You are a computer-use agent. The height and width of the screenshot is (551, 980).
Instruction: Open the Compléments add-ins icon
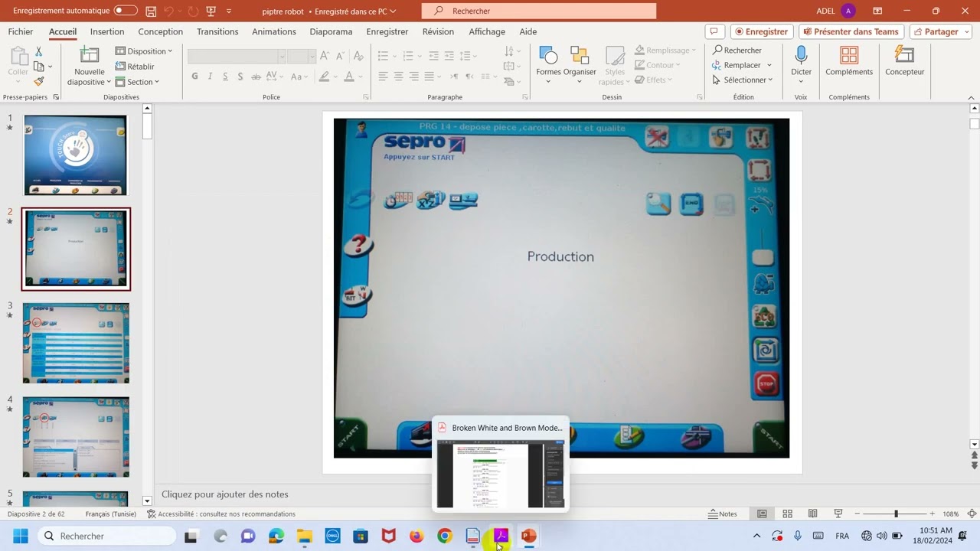tap(849, 61)
